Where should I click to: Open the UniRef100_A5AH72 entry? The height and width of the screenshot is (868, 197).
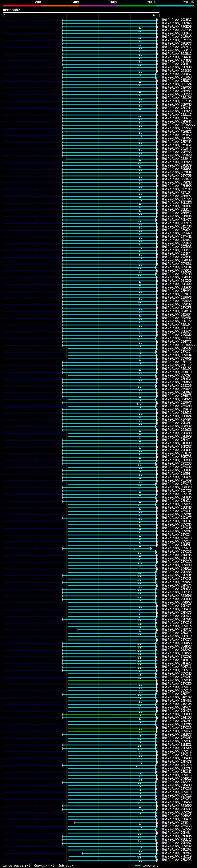(176, 131)
